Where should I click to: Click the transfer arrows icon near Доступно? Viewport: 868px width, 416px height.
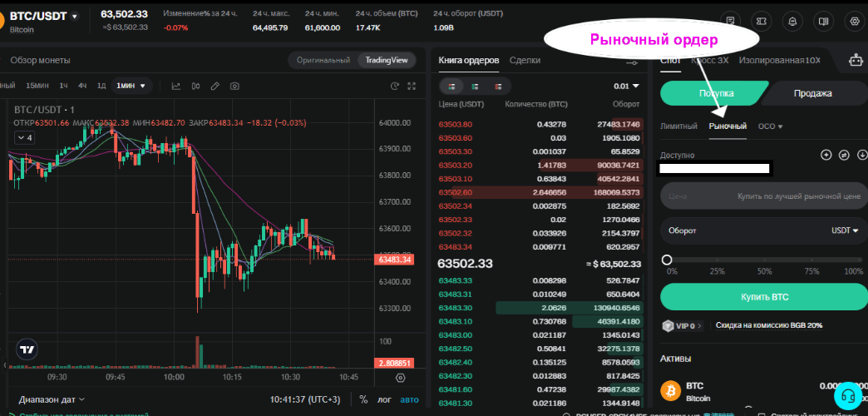pyautogui.click(x=844, y=155)
